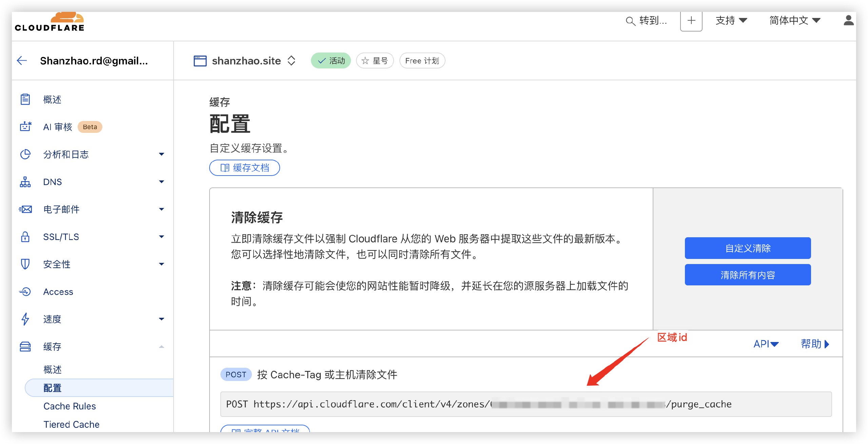Expand 电子邮件 section arrow
The width and height of the screenshot is (868, 444).
coord(162,209)
